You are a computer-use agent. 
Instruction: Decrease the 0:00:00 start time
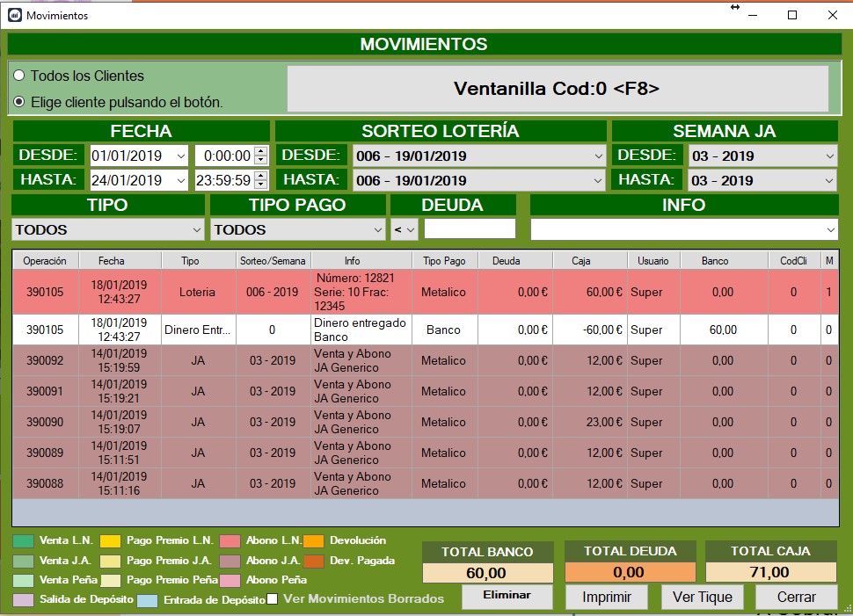tap(262, 161)
